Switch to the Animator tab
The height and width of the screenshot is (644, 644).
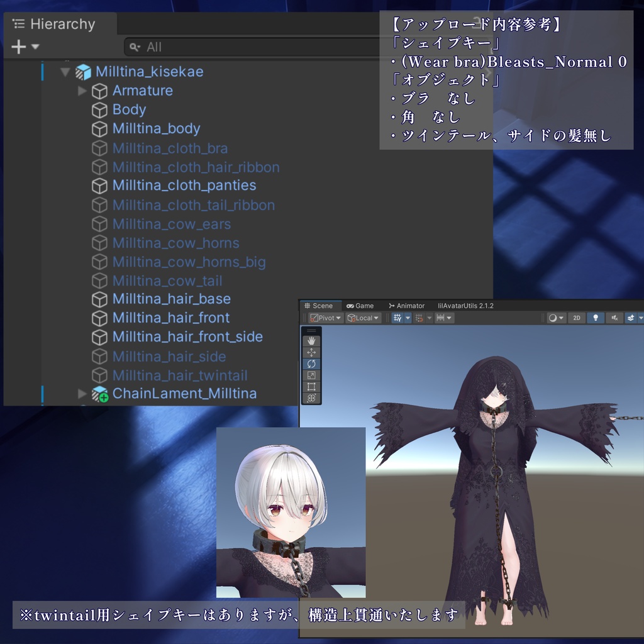[407, 306]
